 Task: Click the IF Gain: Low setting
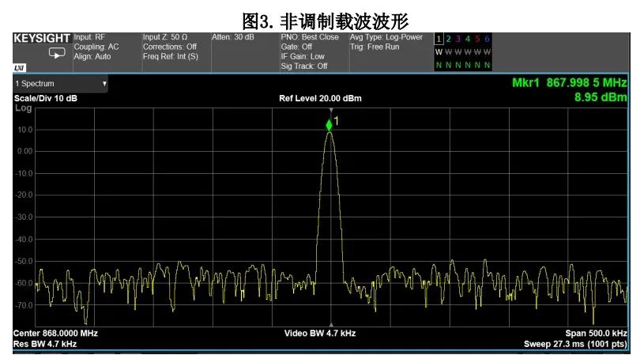click(x=303, y=56)
